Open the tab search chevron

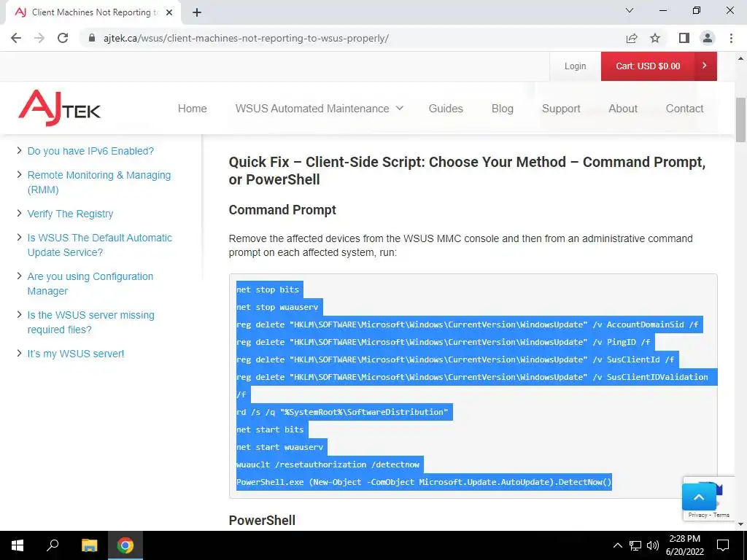tap(630, 10)
